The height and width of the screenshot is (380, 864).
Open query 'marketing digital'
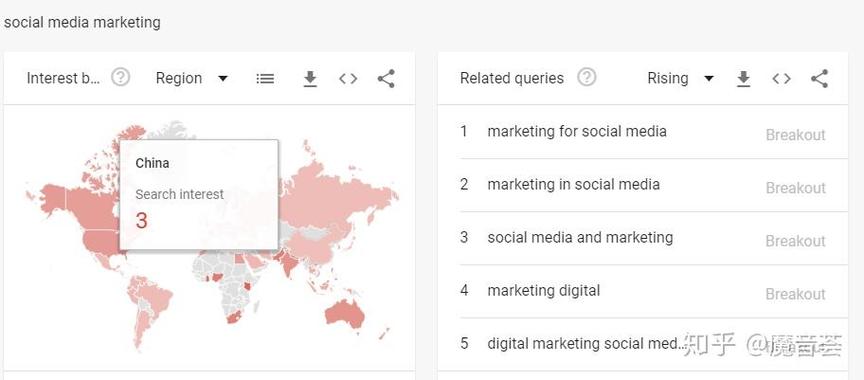tap(544, 290)
